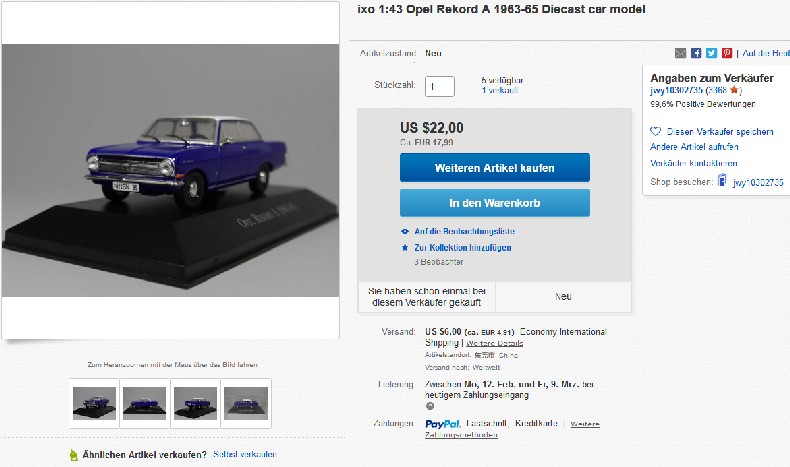Viewport: 790px width, 467px height.
Task: Share listing on Pinterest
Action: click(727, 53)
